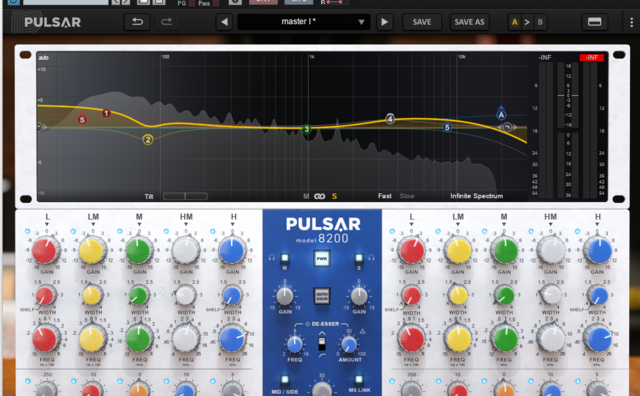Viewport: 640px width, 396px height.
Task: Click the undo arrow icon
Action: point(137,22)
